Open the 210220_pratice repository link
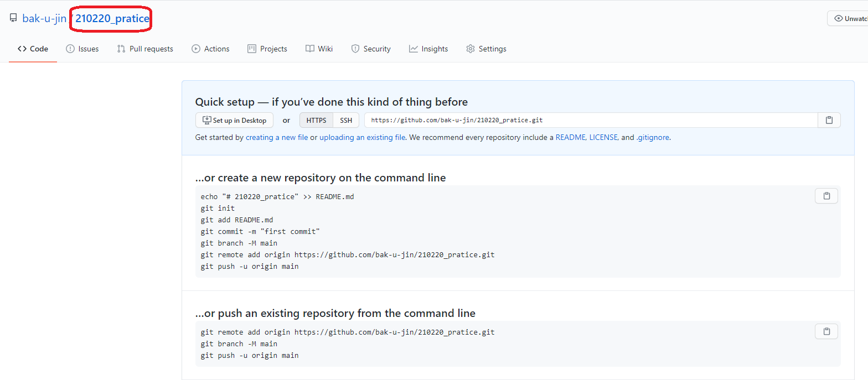This screenshot has width=868, height=380. [112, 18]
